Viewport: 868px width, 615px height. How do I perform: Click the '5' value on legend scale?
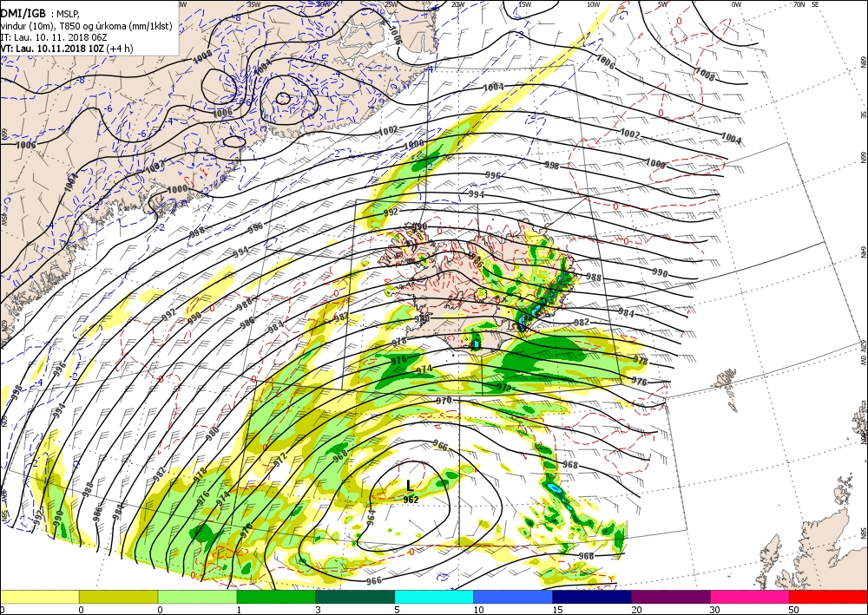398,610
